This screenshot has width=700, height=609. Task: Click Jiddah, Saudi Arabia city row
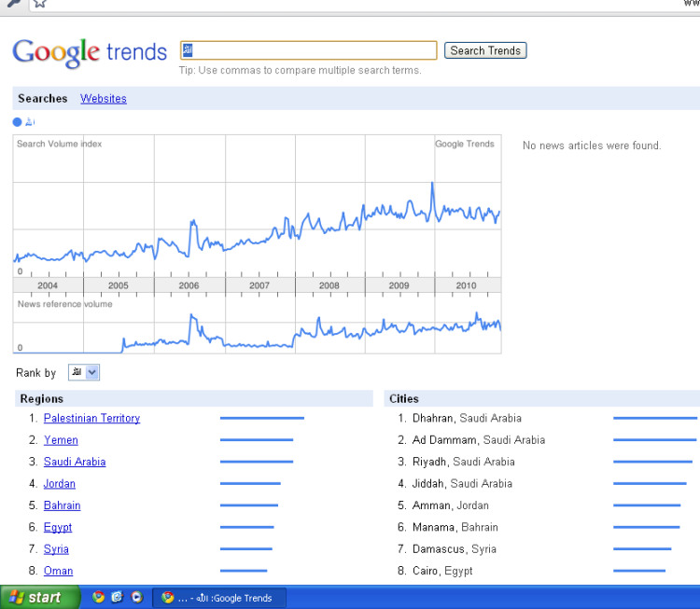click(x=462, y=484)
